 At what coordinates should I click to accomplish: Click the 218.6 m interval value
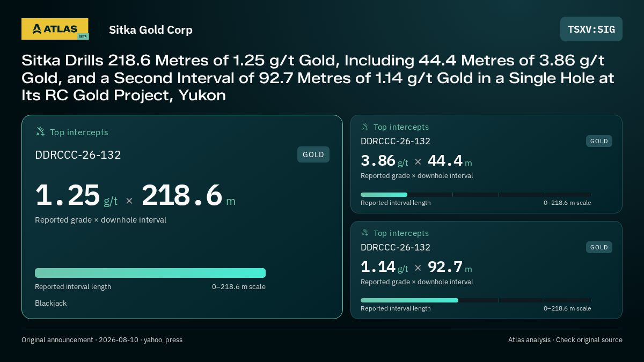(x=188, y=195)
